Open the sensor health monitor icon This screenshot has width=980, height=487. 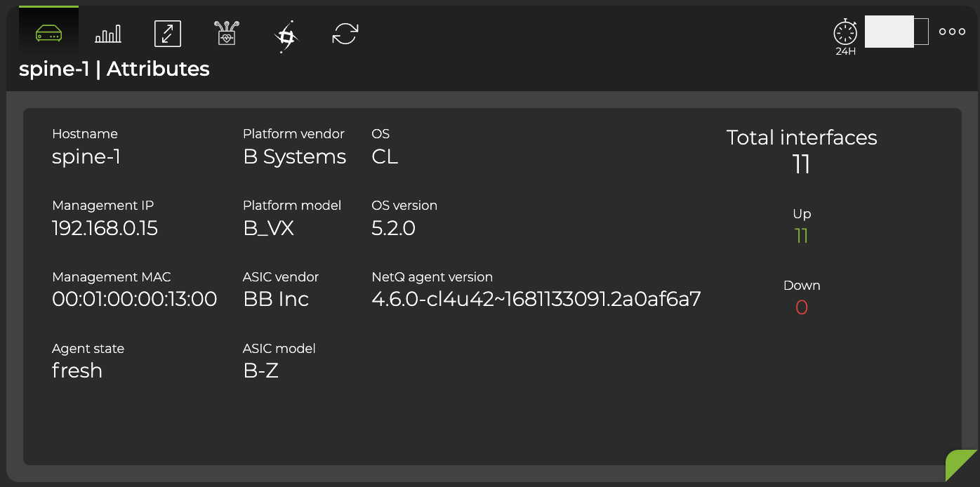coord(226,32)
